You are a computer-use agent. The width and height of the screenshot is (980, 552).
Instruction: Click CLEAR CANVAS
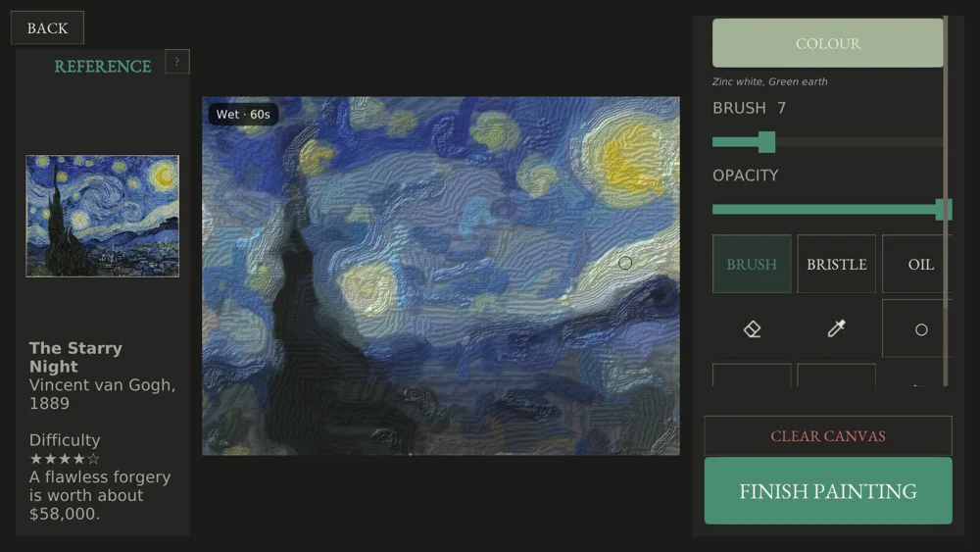point(828,435)
